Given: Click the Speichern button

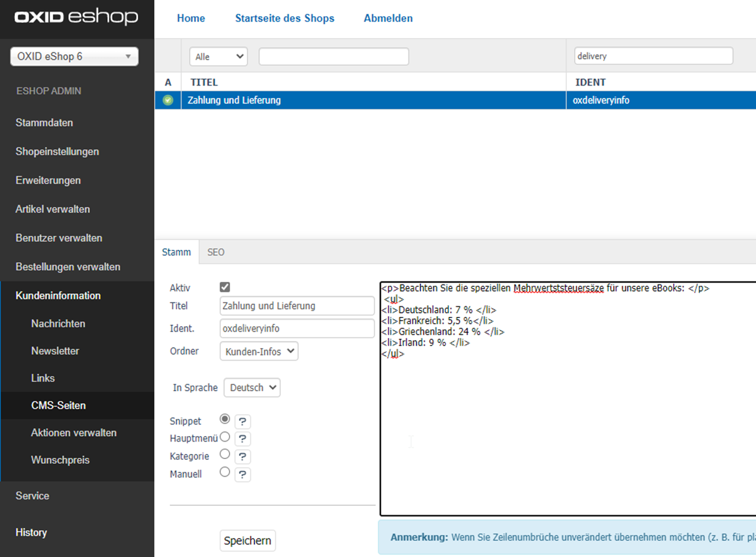Looking at the screenshot, I should 248,541.
